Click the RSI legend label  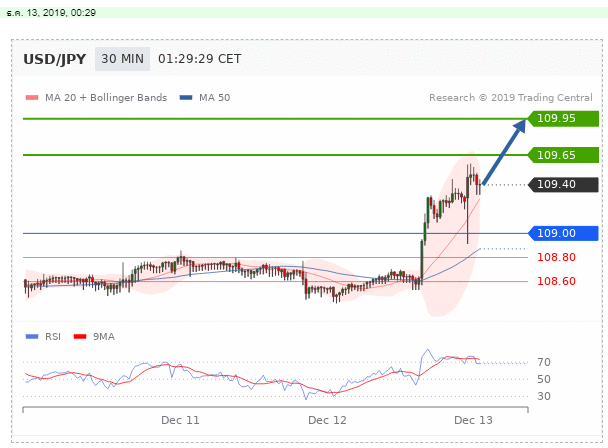[53, 337]
